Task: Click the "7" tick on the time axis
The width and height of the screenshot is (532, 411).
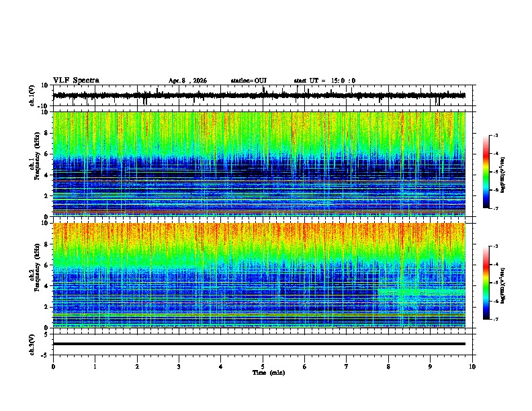Action: click(x=347, y=367)
